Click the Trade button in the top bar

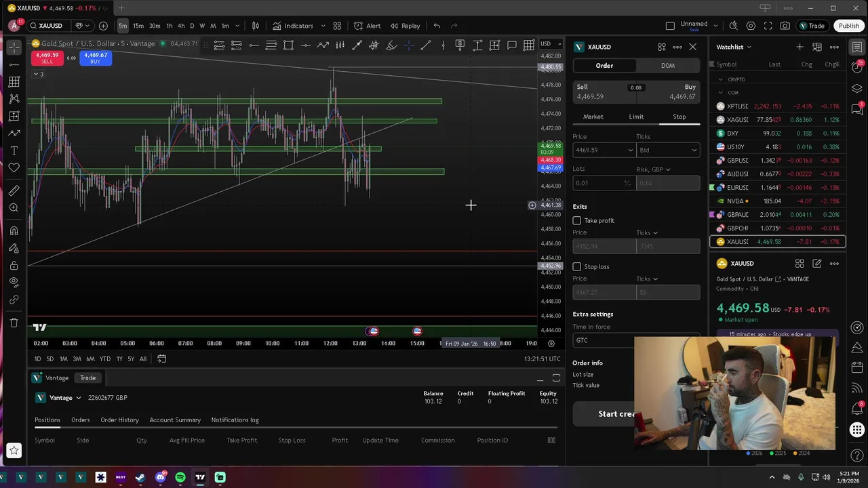(x=812, y=26)
